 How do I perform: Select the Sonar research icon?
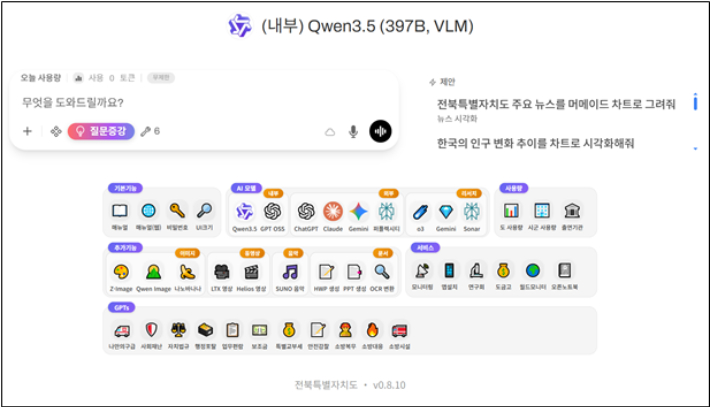coord(471,212)
